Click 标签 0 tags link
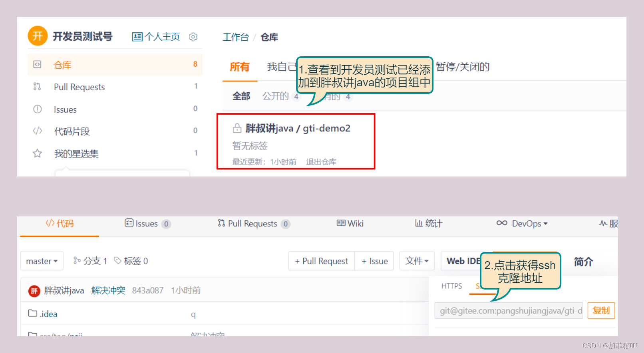This screenshot has height=353, width=644. [x=131, y=261]
